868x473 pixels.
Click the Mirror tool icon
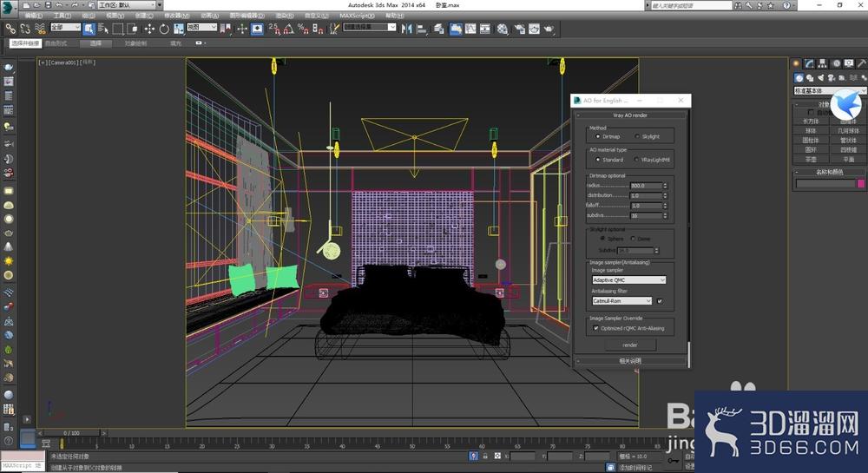[407, 29]
